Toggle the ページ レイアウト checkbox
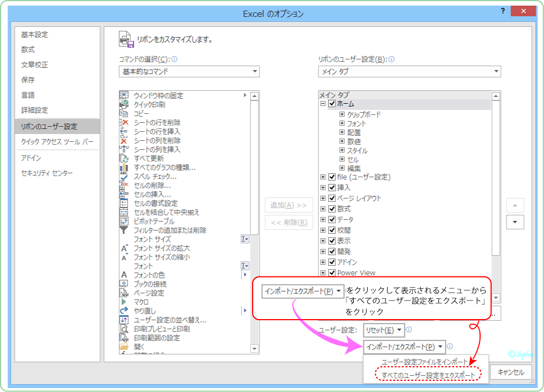 pyautogui.click(x=332, y=199)
